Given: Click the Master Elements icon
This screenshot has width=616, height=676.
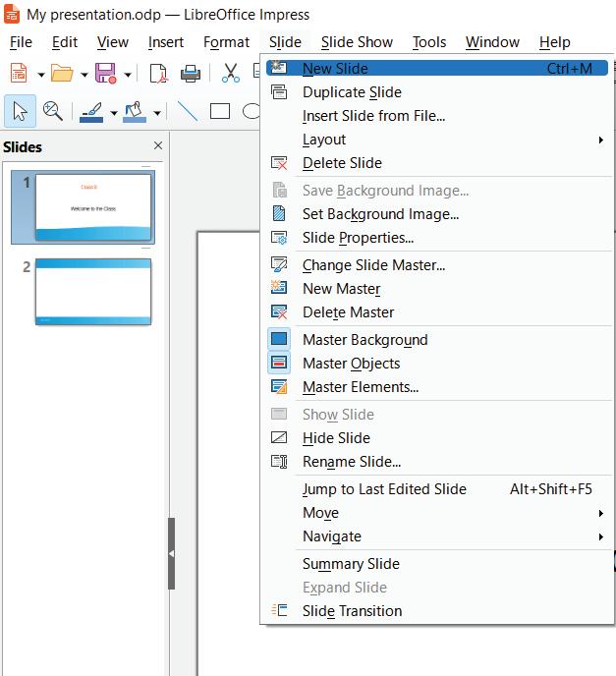Looking at the screenshot, I should point(279,387).
